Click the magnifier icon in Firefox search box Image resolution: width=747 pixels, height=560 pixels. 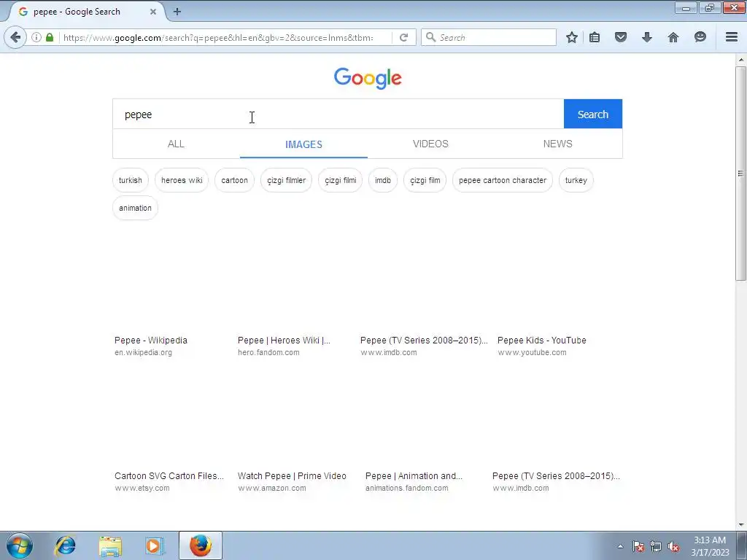[x=430, y=37]
